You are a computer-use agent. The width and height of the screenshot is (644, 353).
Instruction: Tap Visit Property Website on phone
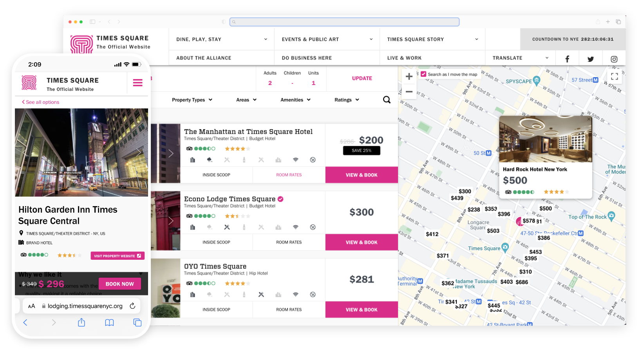click(x=118, y=256)
